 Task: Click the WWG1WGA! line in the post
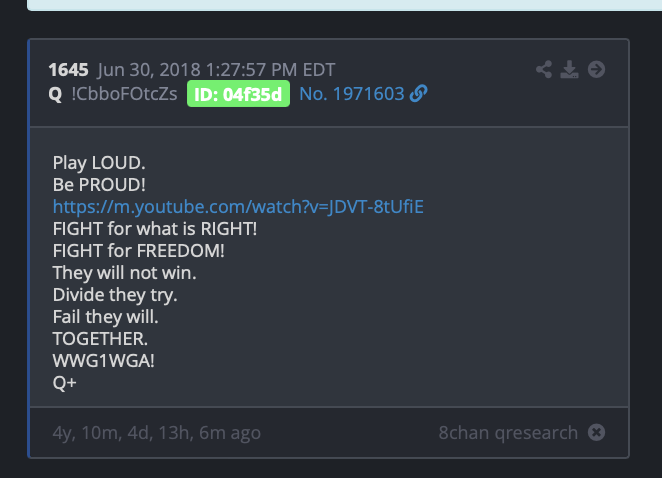103,361
